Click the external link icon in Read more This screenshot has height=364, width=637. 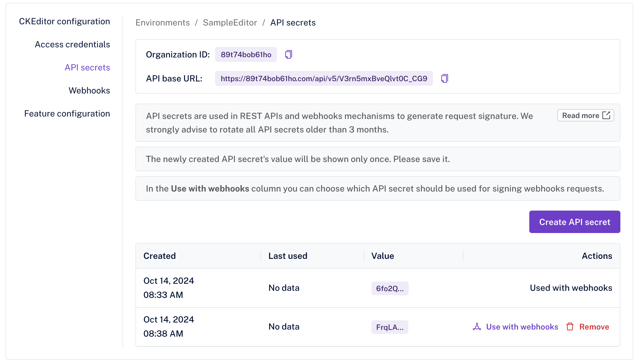click(606, 115)
